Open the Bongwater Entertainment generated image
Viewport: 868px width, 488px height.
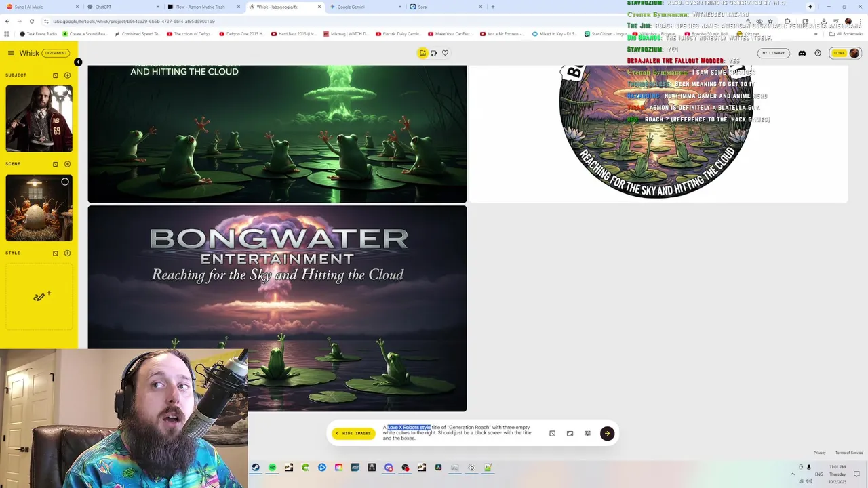[x=277, y=308]
